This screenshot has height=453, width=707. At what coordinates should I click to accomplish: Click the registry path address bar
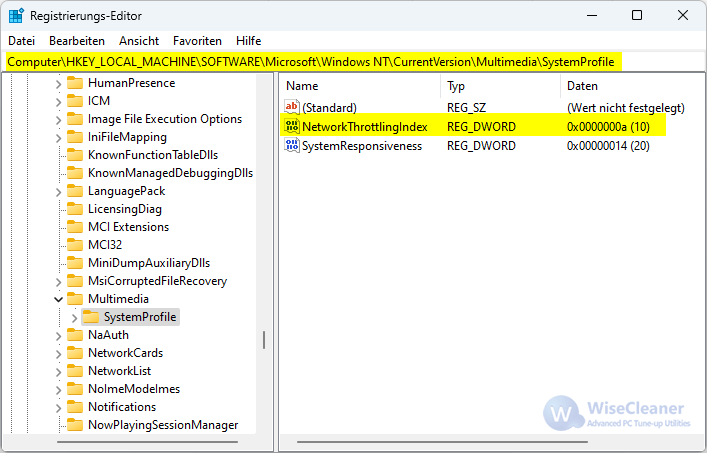(x=354, y=62)
